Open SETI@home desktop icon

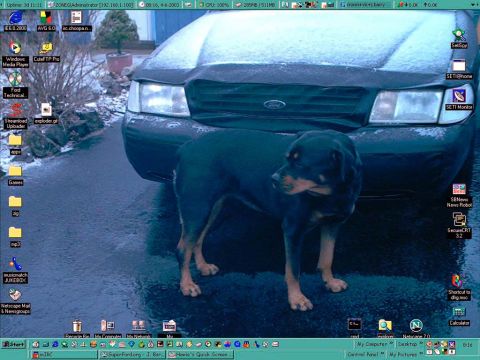[x=459, y=69]
